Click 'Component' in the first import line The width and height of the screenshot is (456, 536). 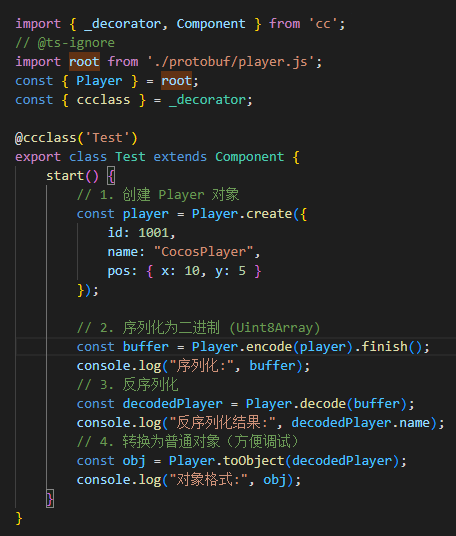[x=211, y=24]
